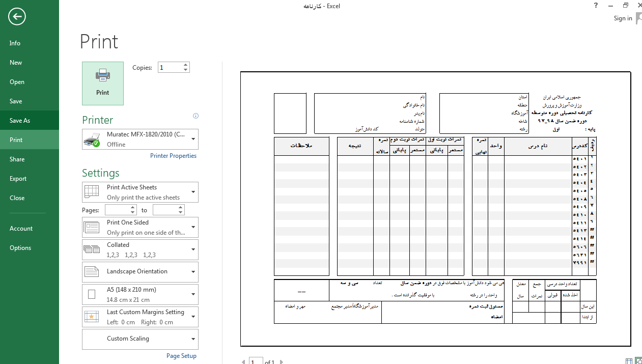Decrease copies with down spinner
The width and height of the screenshot is (642, 364).
pos(186,70)
